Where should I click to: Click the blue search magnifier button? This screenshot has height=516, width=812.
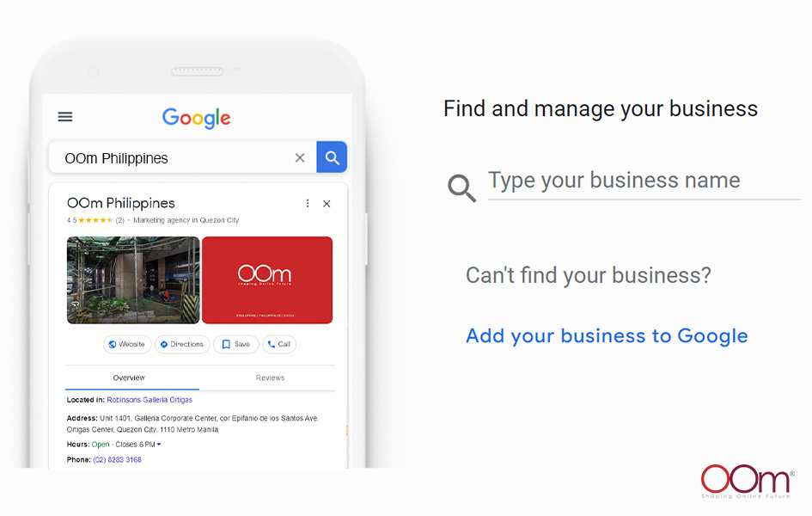332,157
